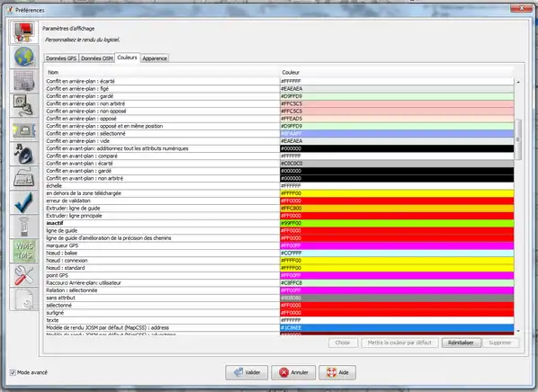Click the scroll down arrow of color list
The image size is (538, 392).
click(x=518, y=331)
